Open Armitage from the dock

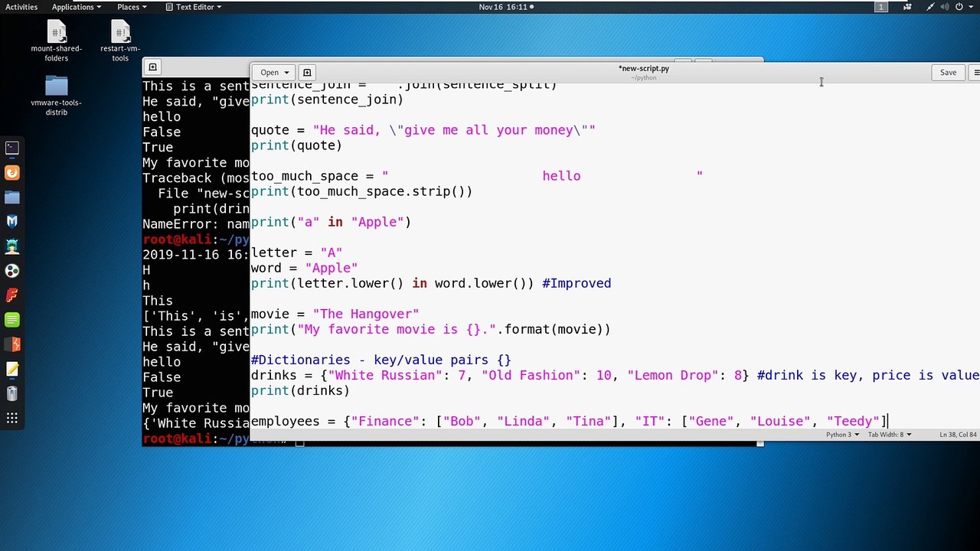[11, 246]
